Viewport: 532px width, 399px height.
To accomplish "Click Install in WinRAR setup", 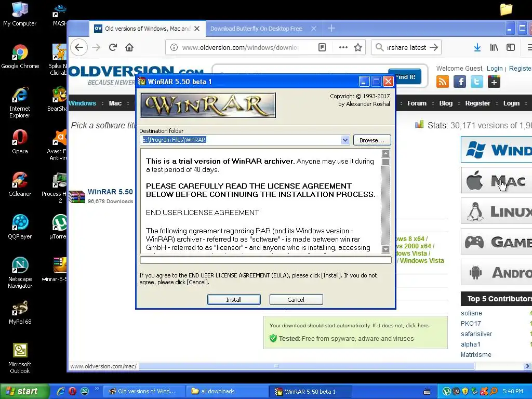I will [x=234, y=300].
